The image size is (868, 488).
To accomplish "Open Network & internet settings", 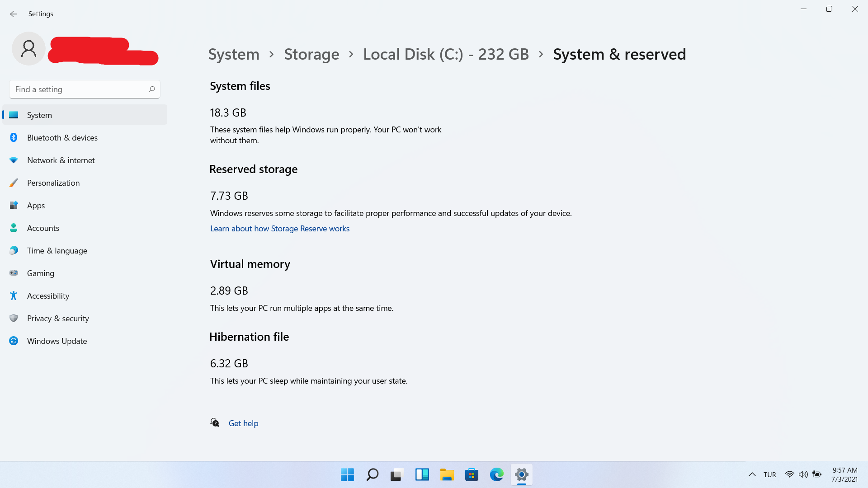I will (61, 160).
